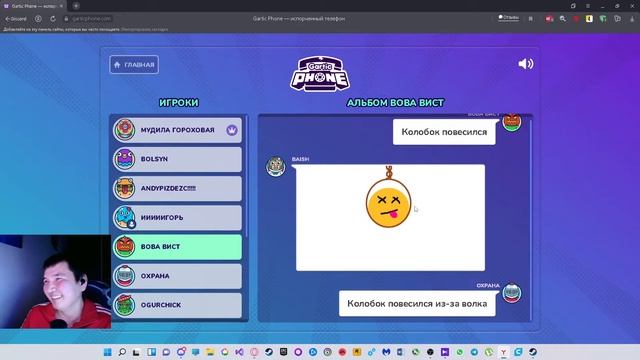Click the Отзывы button in the toolbar

coord(509,18)
